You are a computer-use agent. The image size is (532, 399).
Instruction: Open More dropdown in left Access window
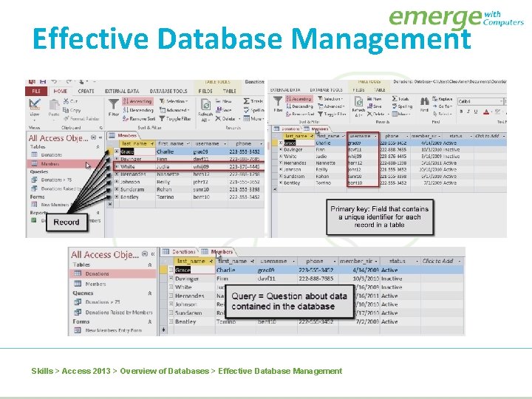[x=253, y=118]
